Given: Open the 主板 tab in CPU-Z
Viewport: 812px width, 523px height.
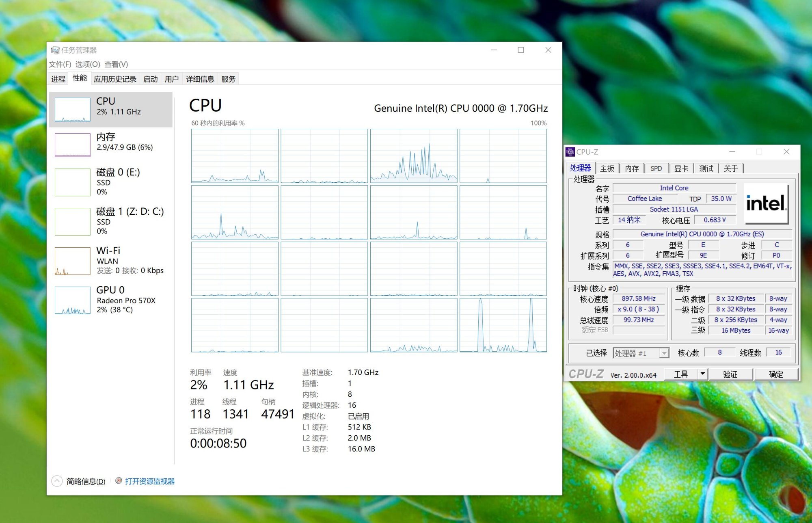Looking at the screenshot, I should point(607,168).
